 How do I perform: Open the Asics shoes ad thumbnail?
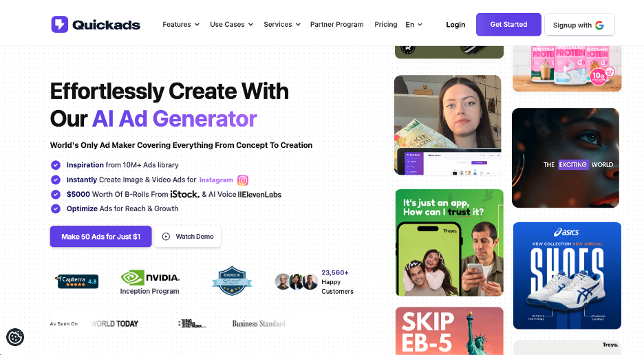(x=567, y=276)
